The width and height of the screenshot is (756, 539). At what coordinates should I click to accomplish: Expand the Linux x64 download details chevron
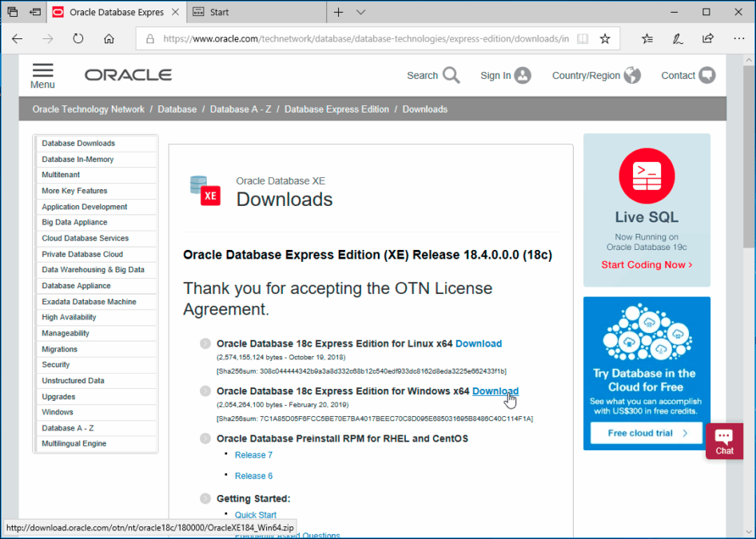point(204,343)
